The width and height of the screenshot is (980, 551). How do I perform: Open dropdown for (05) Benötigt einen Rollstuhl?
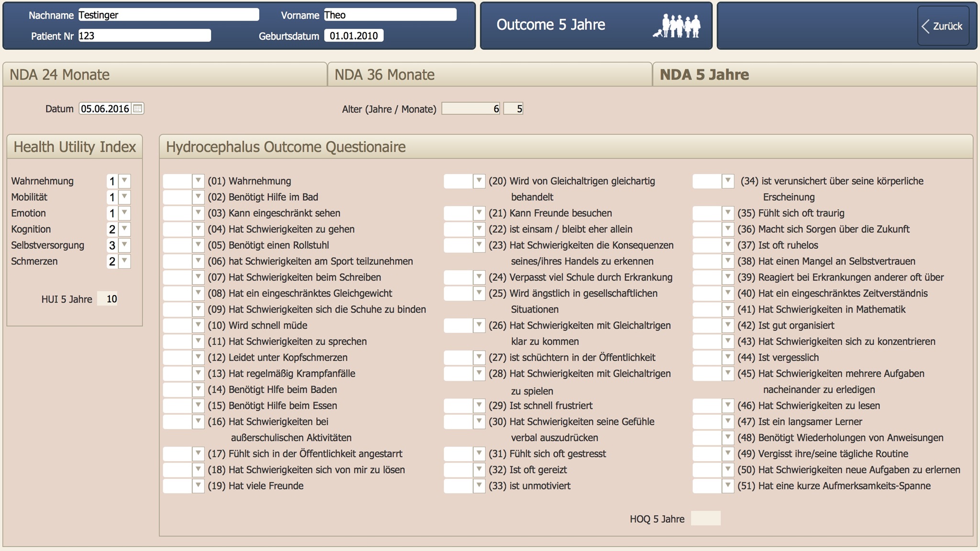pos(198,245)
